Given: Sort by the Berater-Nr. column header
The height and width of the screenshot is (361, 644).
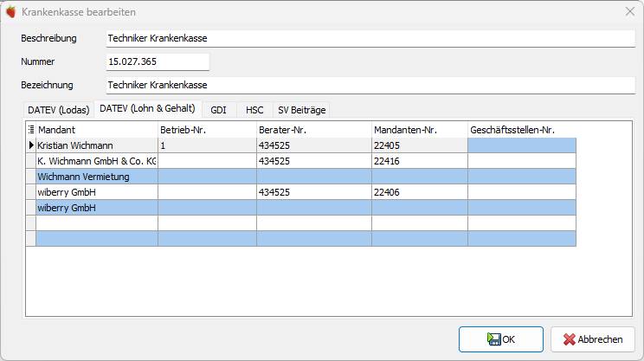Looking at the screenshot, I should point(314,130).
